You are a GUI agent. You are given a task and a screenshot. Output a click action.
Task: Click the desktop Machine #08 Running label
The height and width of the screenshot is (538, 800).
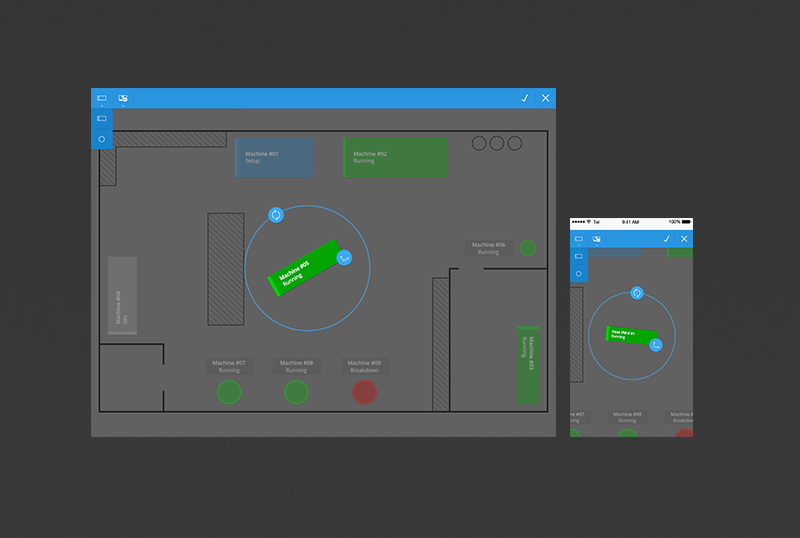(x=296, y=366)
